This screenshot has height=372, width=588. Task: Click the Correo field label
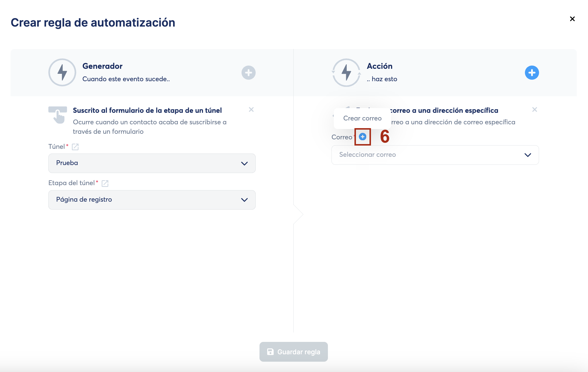(x=341, y=137)
